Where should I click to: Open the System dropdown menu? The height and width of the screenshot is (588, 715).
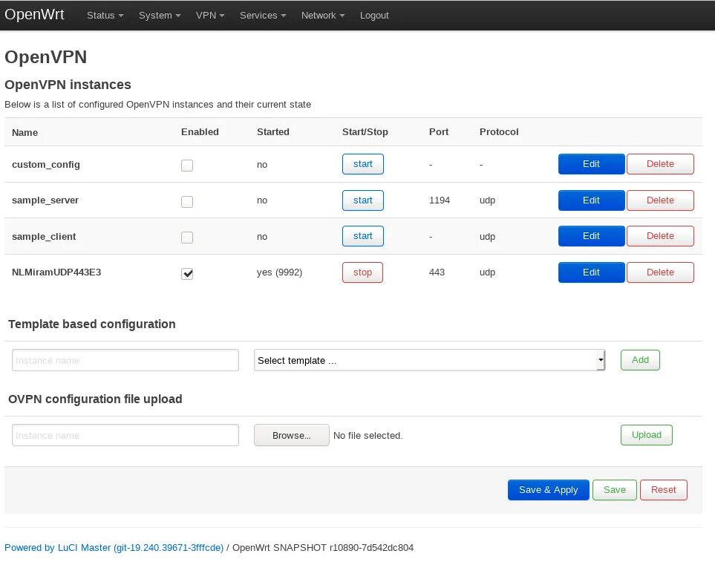point(159,15)
